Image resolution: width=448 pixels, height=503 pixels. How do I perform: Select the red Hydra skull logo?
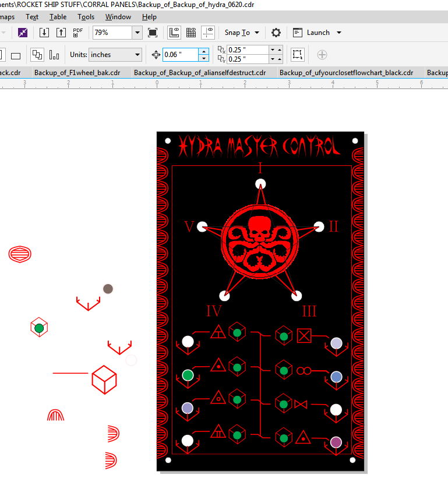click(x=260, y=241)
